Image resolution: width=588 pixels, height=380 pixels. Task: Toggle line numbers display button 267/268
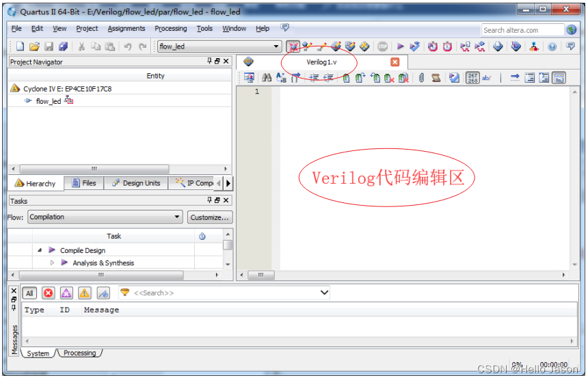point(472,78)
